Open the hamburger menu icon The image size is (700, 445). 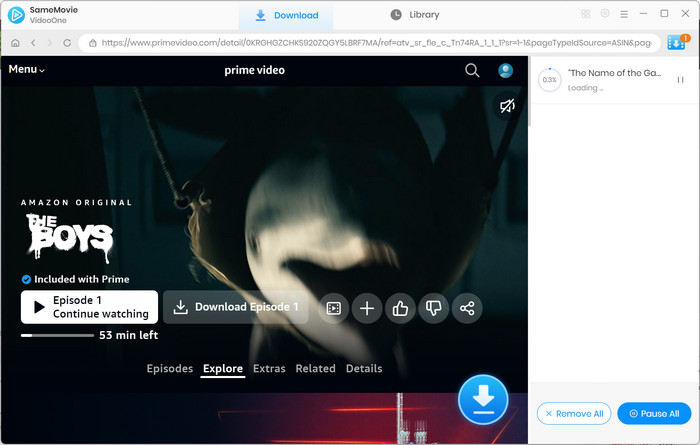pos(624,14)
